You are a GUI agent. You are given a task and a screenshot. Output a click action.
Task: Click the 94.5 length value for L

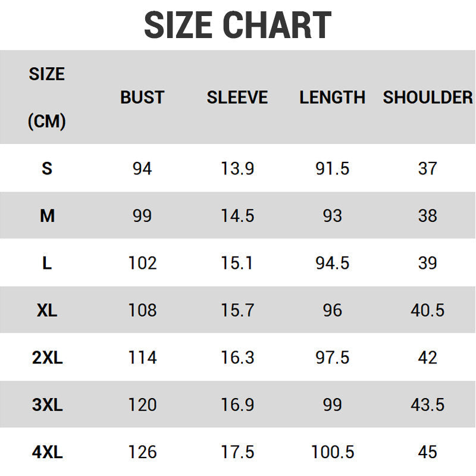[x=332, y=263]
